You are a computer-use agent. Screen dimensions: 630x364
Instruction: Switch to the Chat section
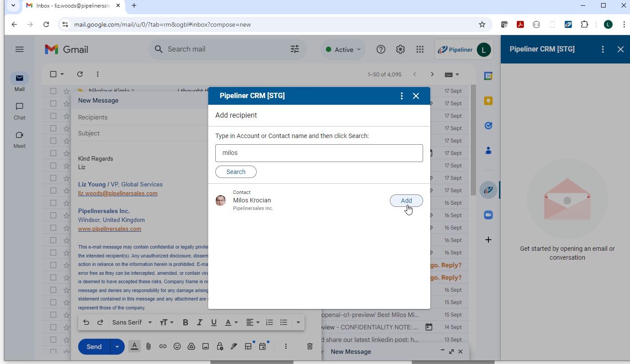(x=20, y=111)
